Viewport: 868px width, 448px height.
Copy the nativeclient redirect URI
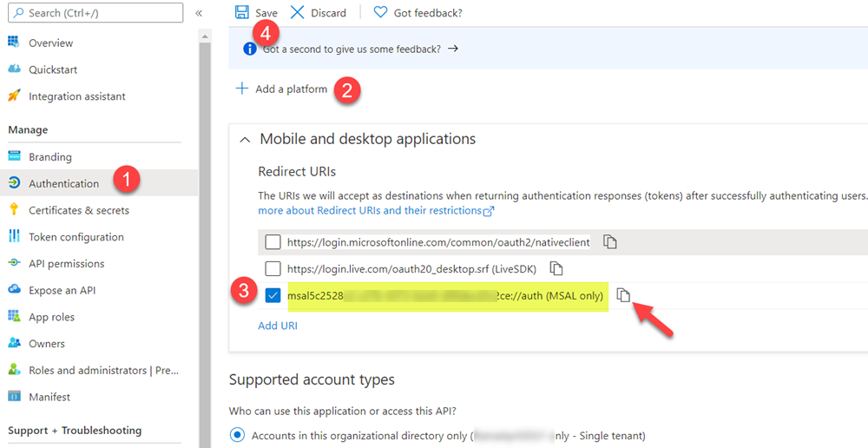(610, 241)
